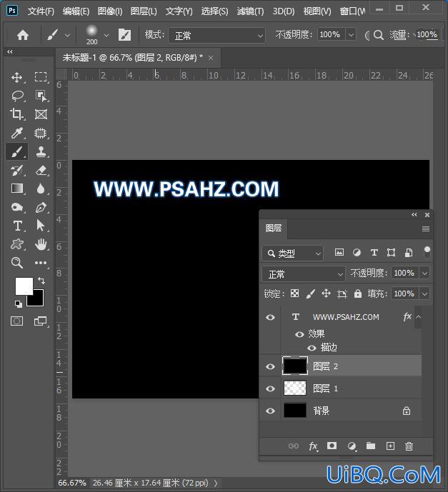Select the Horizontal Type tool
The width and height of the screenshot is (448, 492).
[17, 226]
